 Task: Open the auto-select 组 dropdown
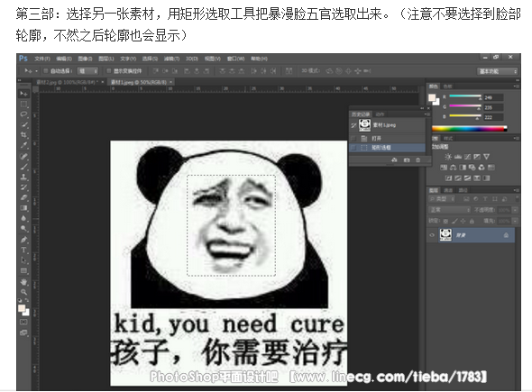click(87, 71)
